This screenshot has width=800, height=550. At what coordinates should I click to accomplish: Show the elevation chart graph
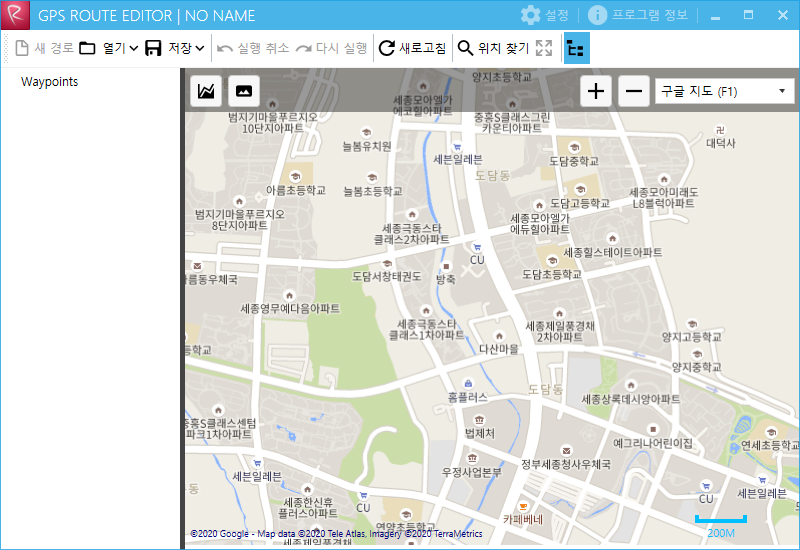[206, 91]
